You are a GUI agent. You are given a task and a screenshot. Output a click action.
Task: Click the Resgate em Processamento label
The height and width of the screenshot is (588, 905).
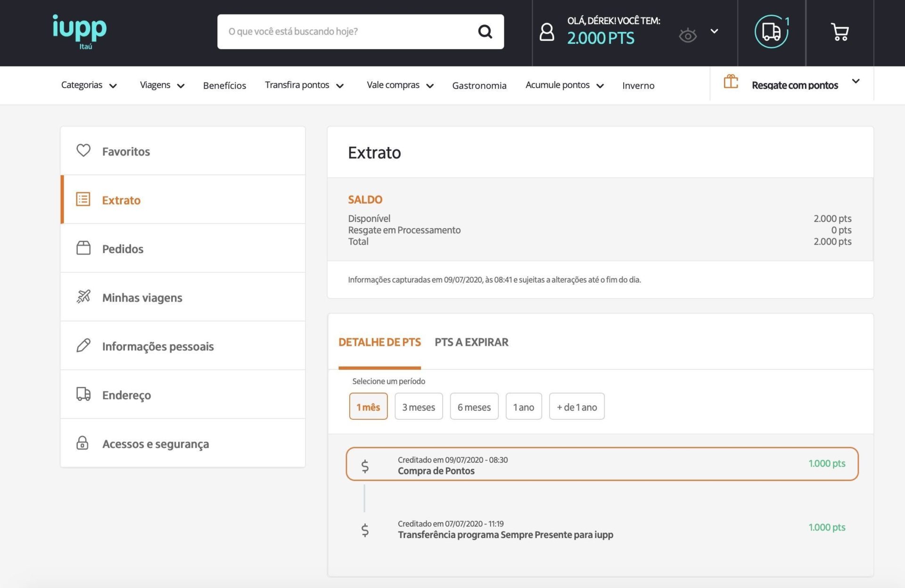[404, 230]
